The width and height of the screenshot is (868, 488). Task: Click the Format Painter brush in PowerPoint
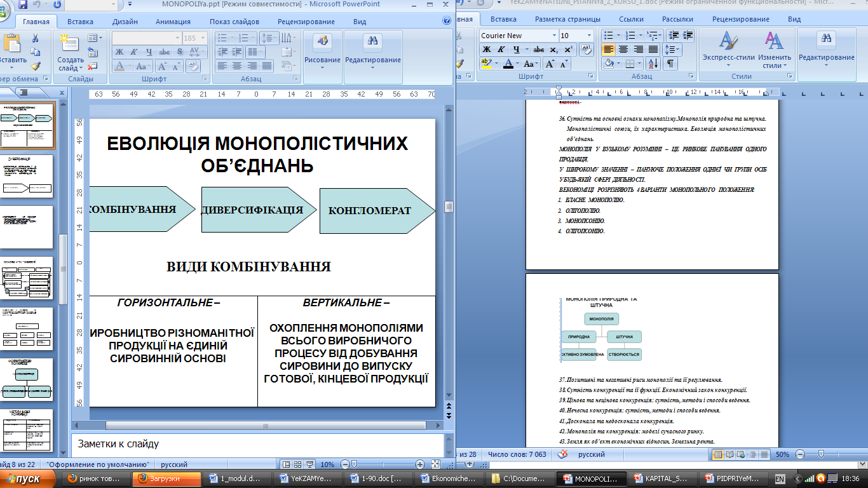point(36,65)
